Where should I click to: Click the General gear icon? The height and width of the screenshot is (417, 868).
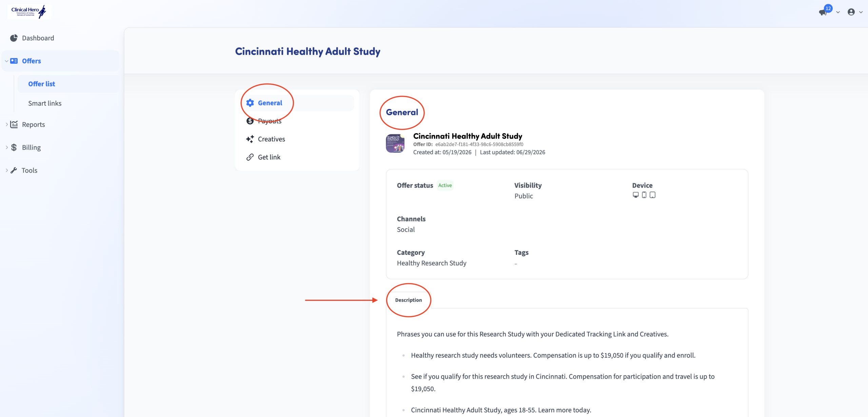(250, 103)
